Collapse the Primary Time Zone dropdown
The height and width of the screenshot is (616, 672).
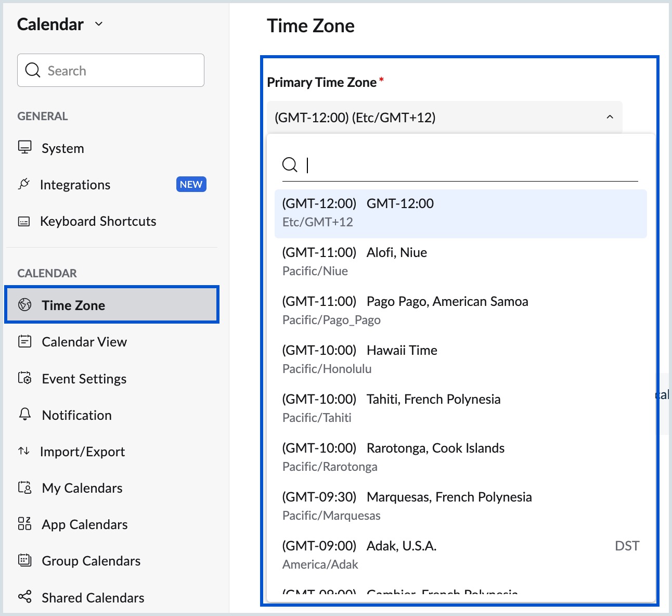pos(610,118)
